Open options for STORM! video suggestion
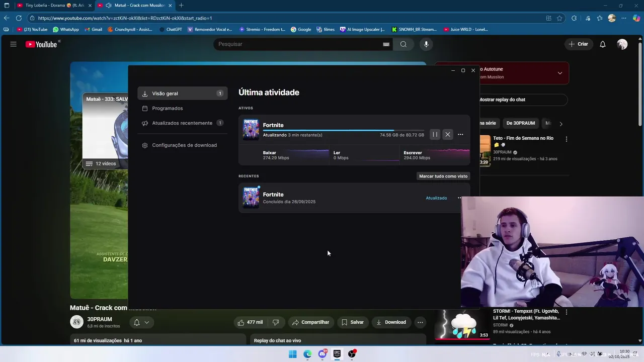Viewport: 644px width, 362px height. click(x=567, y=312)
